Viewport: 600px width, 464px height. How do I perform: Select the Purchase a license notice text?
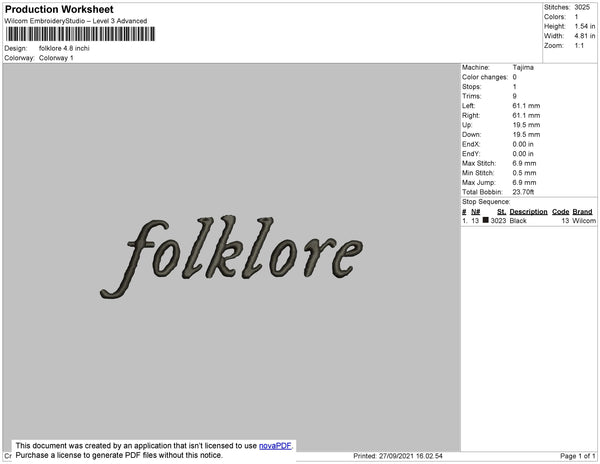click(x=119, y=455)
